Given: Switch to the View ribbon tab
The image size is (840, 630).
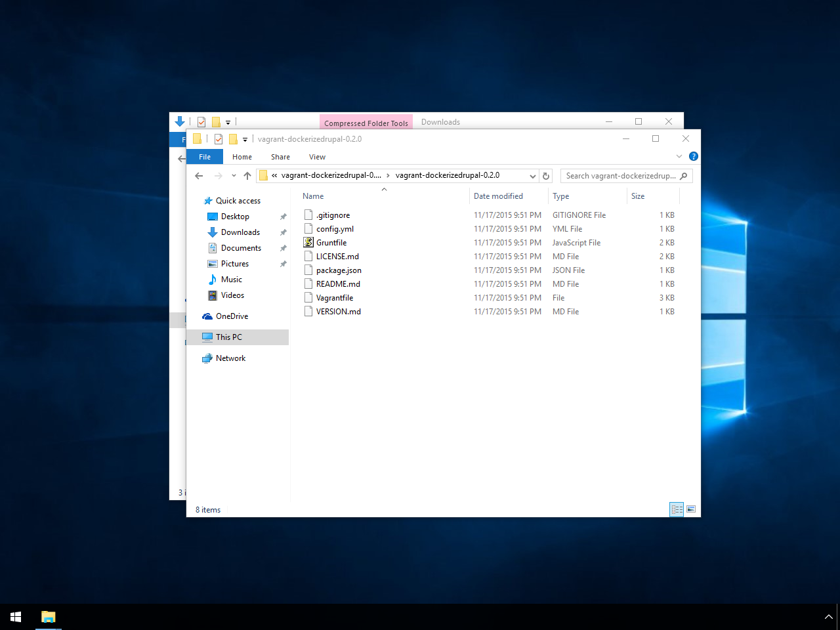Looking at the screenshot, I should (317, 157).
